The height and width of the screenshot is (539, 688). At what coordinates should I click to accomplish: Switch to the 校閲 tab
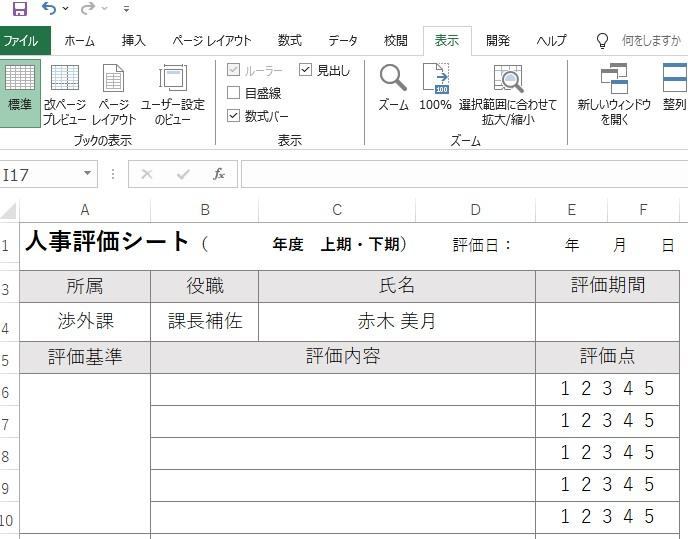(396, 41)
